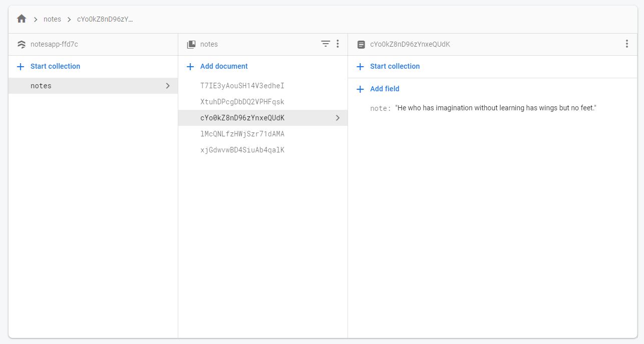This screenshot has height=344, width=644.
Task: Click the notes collection icon in header
Action: click(x=191, y=44)
